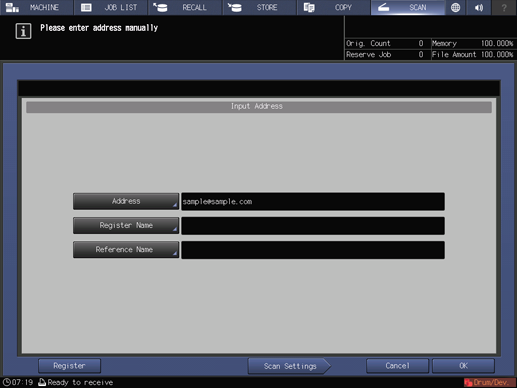This screenshot has height=388, width=517.
Task: Click the Ready to receive status icon
Action: [x=42, y=382]
